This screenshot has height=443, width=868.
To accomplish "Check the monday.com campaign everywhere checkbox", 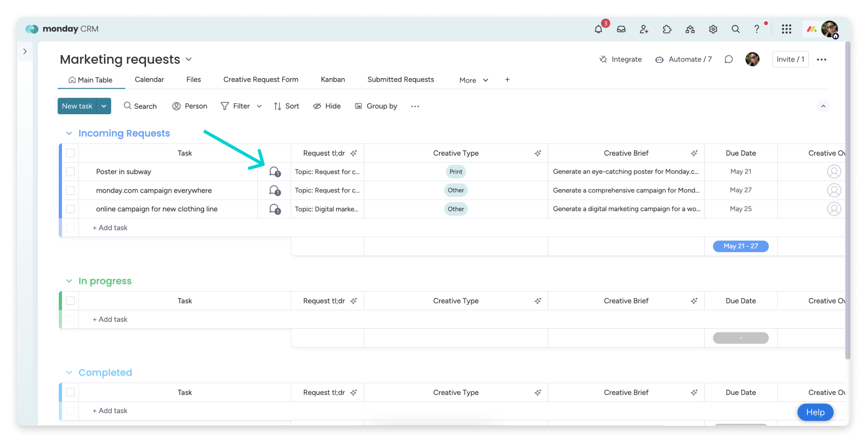I will (70, 191).
